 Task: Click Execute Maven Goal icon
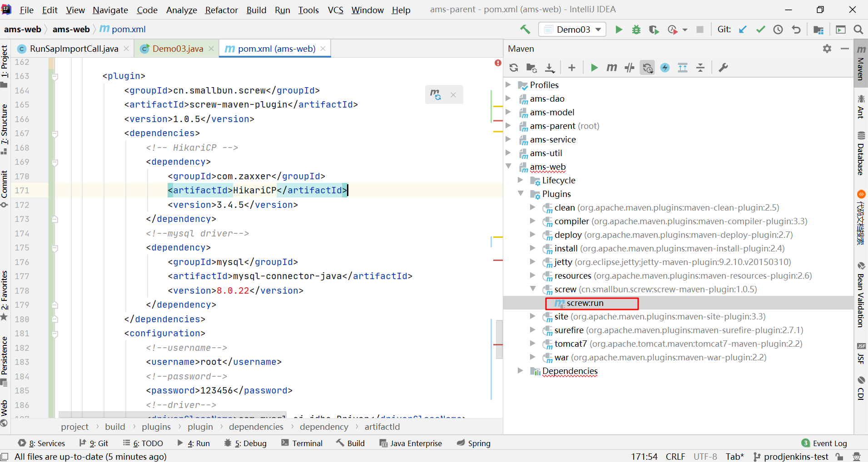click(611, 68)
